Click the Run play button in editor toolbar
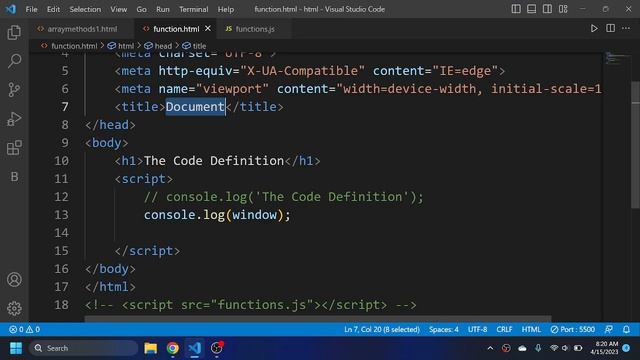 pos(594,29)
